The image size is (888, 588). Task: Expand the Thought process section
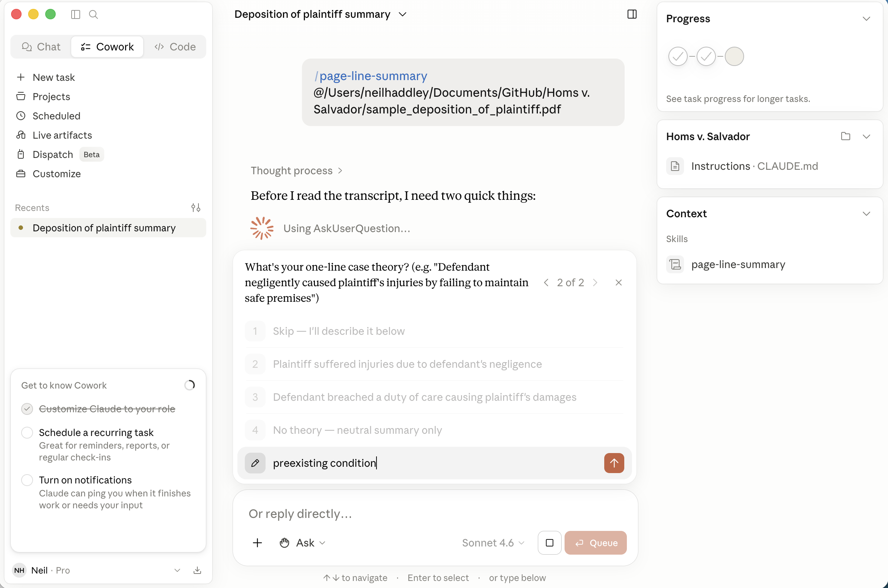click(x=296, y=171)
